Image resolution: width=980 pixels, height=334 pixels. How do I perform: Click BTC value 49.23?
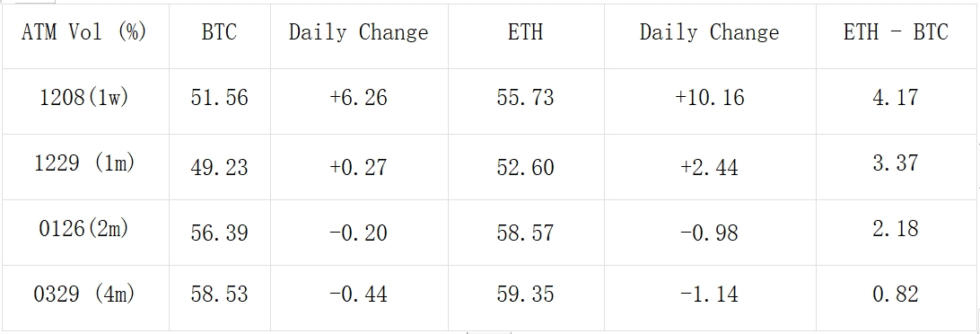(x=219, y=168)
